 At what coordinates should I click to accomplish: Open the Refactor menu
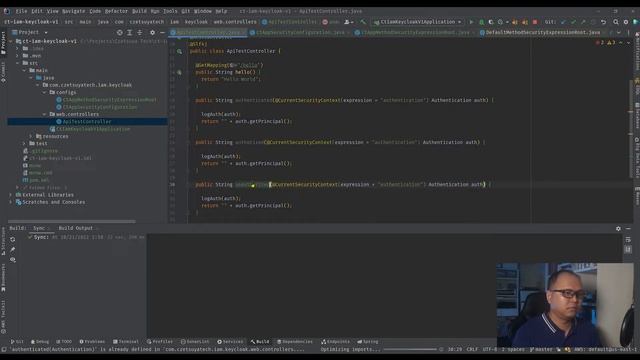(x=116, y=11)
